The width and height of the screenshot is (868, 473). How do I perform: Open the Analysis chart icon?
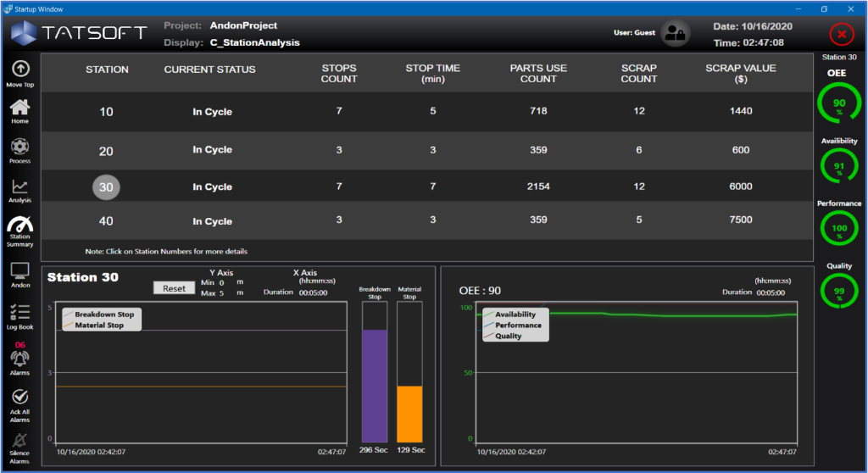pos(20,186)
